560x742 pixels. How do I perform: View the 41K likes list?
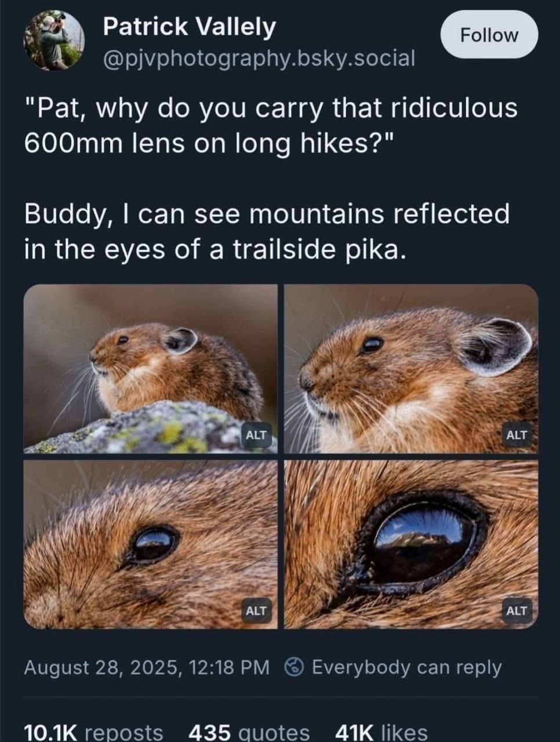[381, 732]
